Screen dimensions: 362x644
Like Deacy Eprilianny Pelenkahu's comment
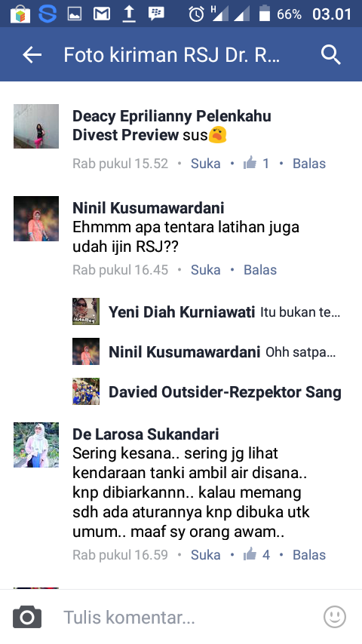(x=205, y=164)
